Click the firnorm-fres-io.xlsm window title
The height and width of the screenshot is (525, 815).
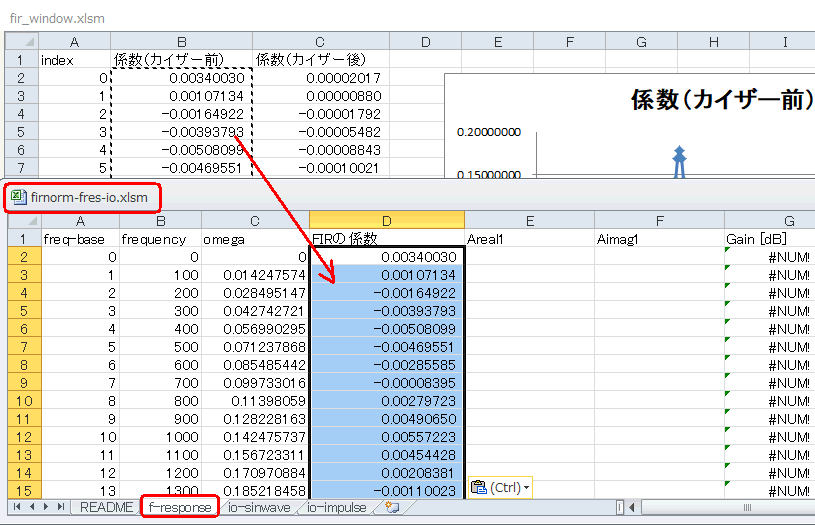pyautogui.click(x=89, y=198)
